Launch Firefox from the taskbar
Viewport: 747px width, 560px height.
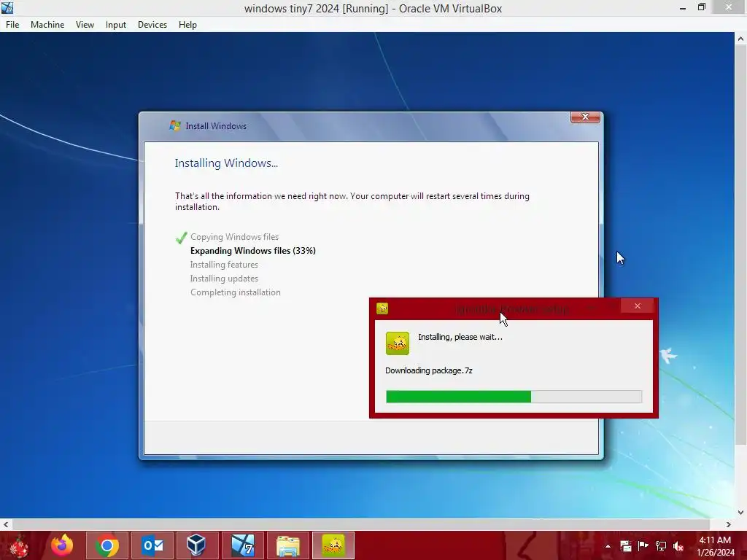(x=62, y=545)
